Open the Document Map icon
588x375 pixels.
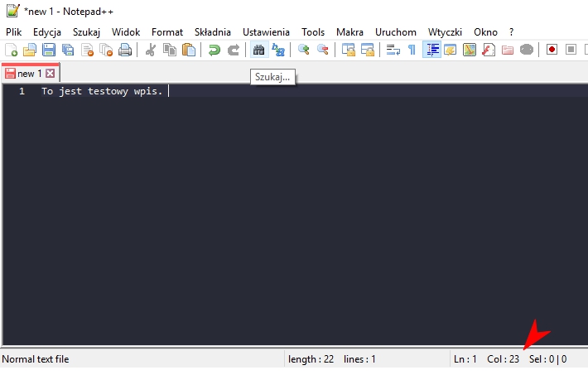point(470,50)
